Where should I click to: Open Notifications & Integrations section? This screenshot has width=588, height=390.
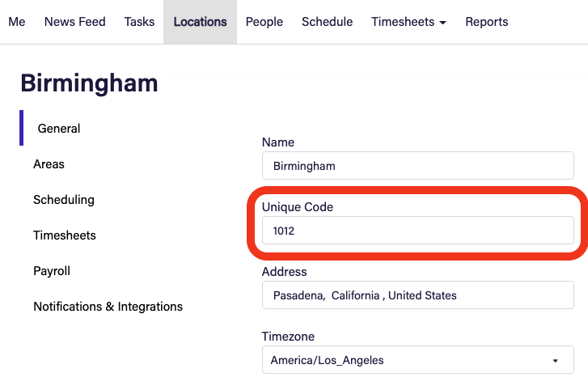click(x=108, y=307)
